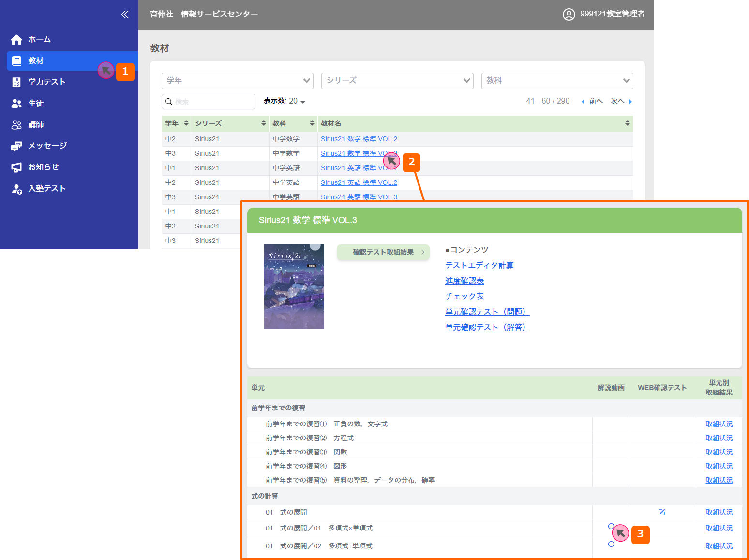This screenshot has height=560, width=749.
Task: Click the home icon in sidebar
Action: click(x=16, y=40)
